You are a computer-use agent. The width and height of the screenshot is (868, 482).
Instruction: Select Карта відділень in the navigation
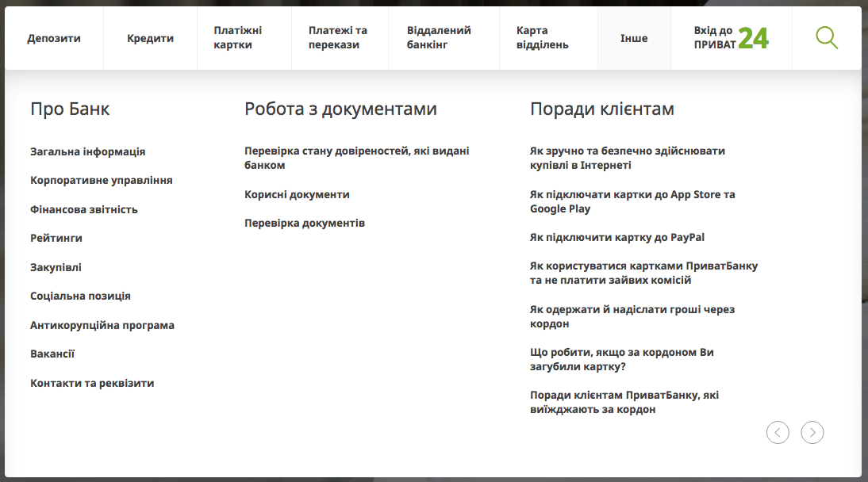coord(543,38)
